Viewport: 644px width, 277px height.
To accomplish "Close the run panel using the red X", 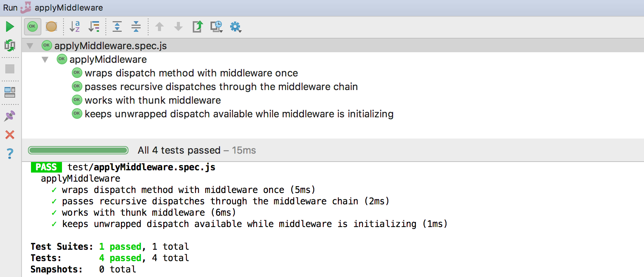I will coord(10,135).
